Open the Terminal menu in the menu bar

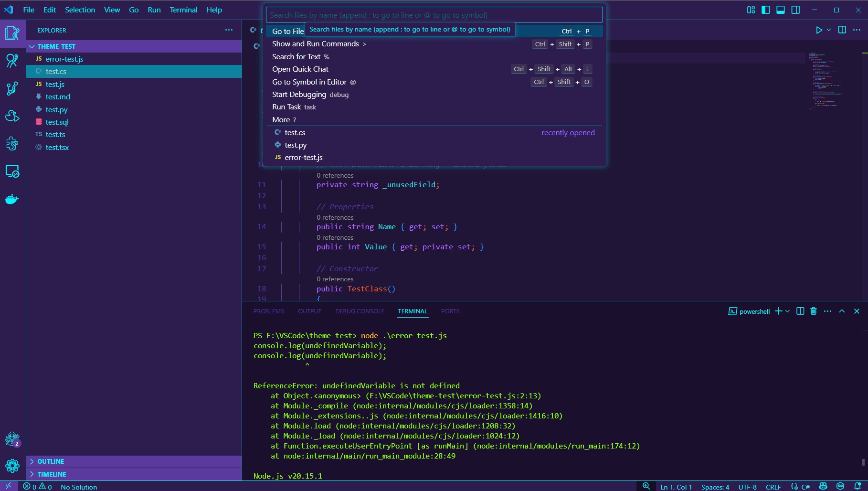pos(183,10)
